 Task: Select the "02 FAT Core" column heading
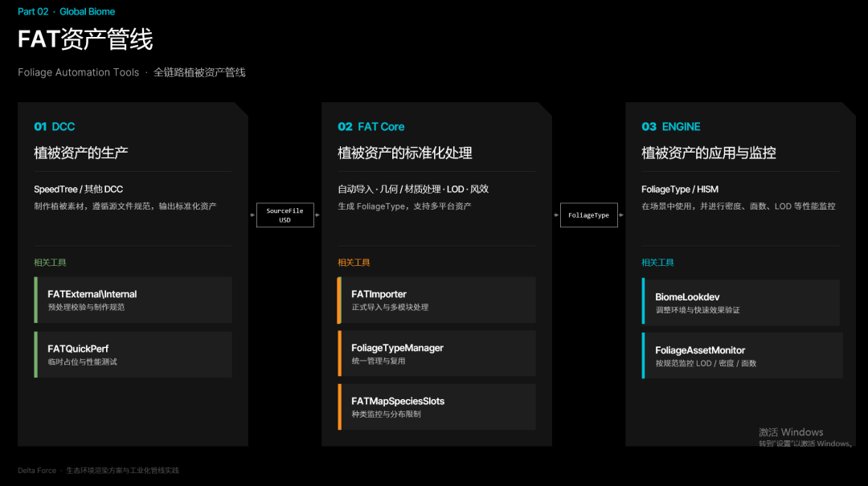click(x=371, y=127)
